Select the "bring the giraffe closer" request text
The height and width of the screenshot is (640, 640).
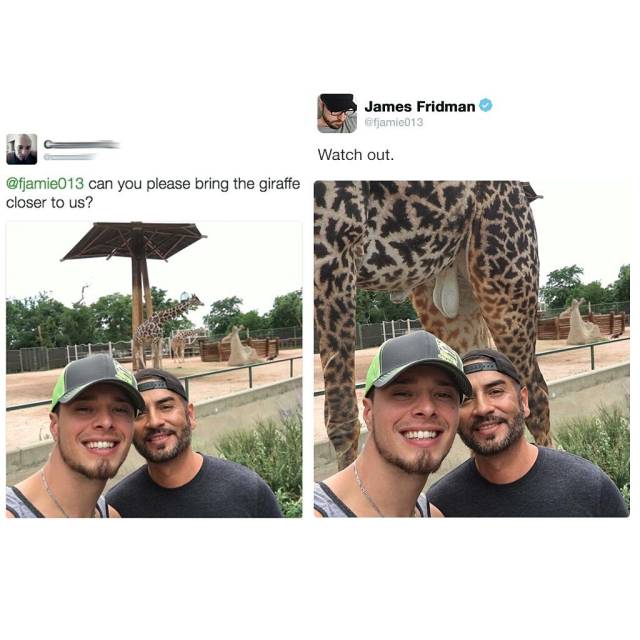pos(153,193)
